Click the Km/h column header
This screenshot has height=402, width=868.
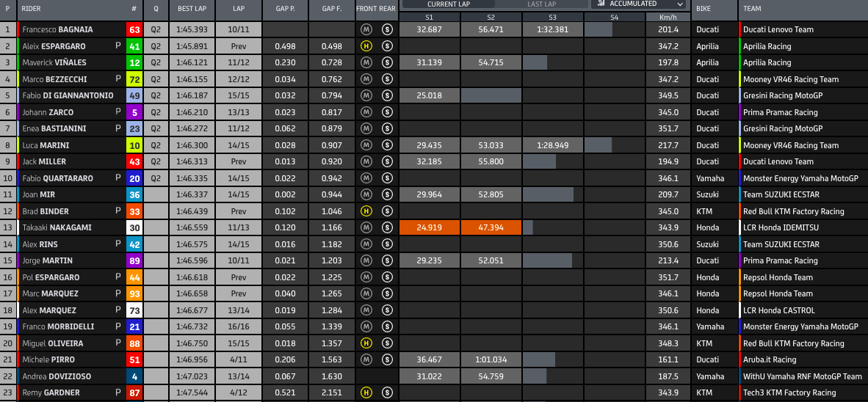coord(668,17)
